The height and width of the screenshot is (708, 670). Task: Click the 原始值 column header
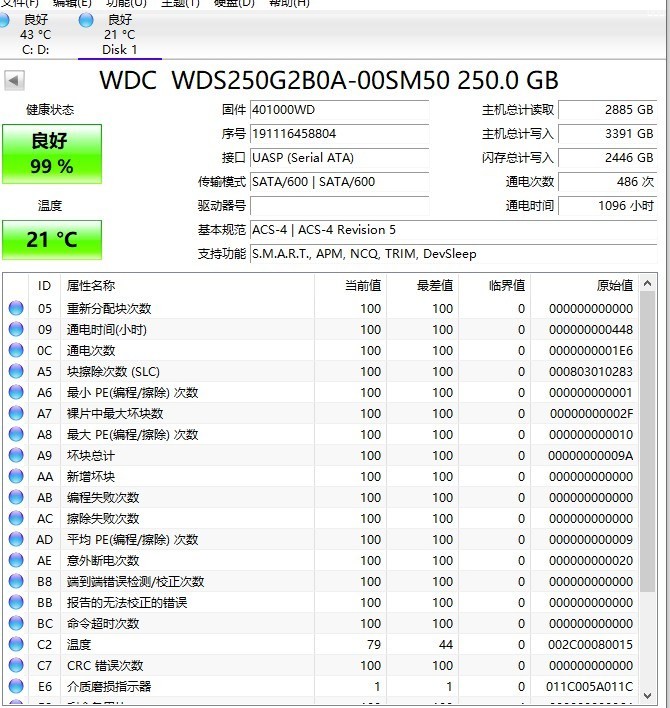(x=585, y=285)
